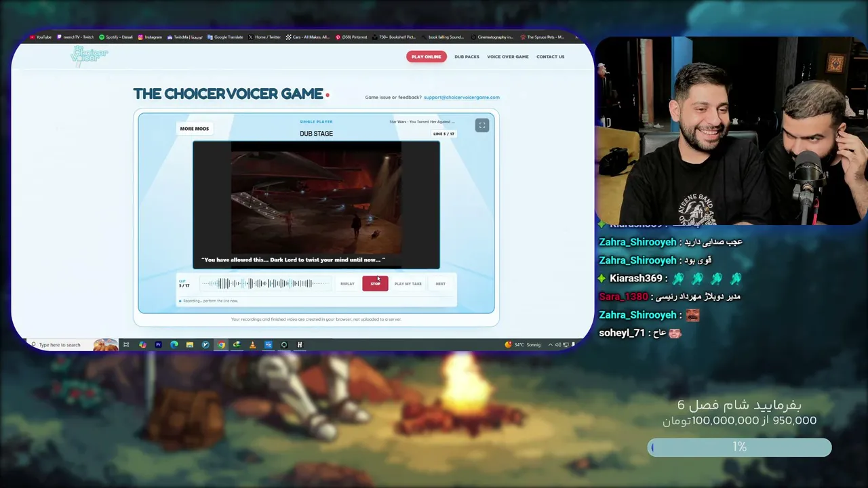Click the Dub Stage heading
The image size is (868, 488).
click(316, 134)
